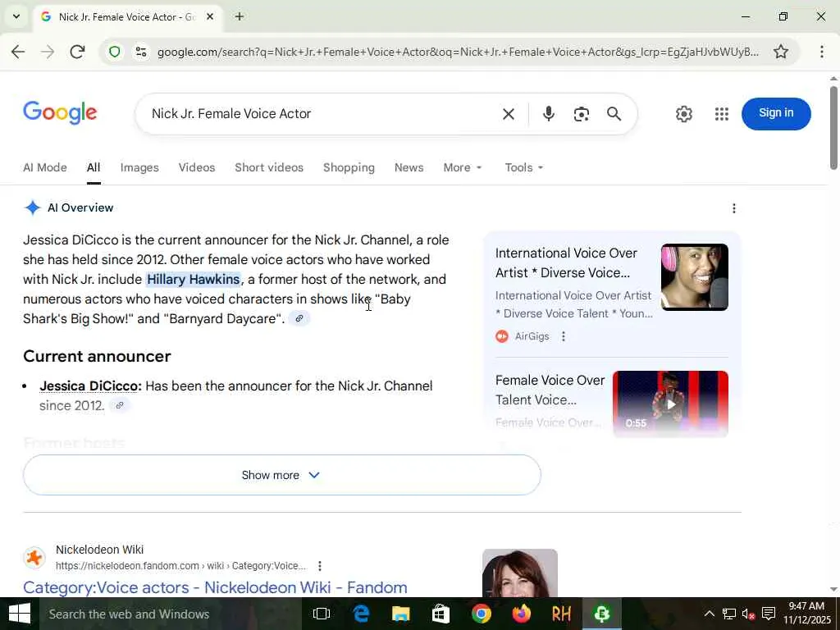Open the muted volume tray icon

coord(748,614)
